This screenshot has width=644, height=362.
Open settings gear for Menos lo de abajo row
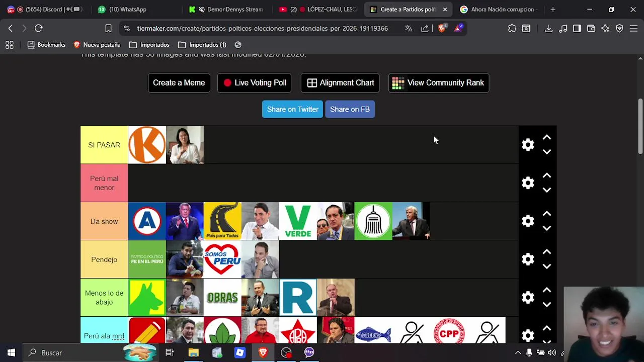(x=528, y=298)
